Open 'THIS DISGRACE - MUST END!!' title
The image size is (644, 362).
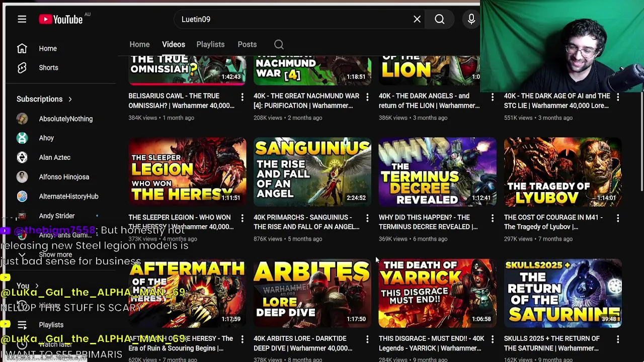click(x=432, y=343)
